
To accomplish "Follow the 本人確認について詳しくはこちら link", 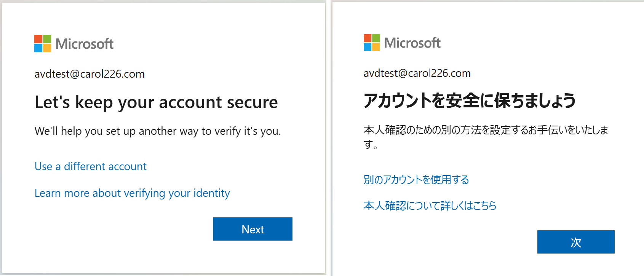I will coord(430,206).
